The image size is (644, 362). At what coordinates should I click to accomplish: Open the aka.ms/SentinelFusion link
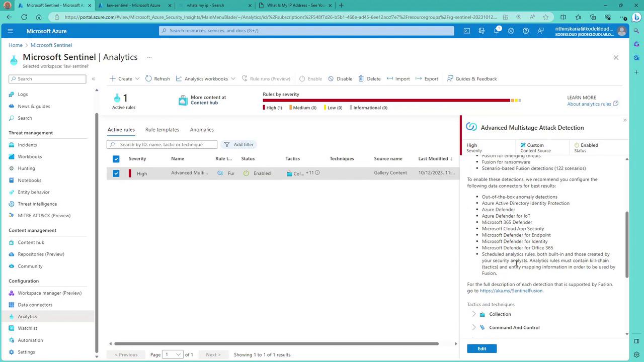(x=511, y=291)
